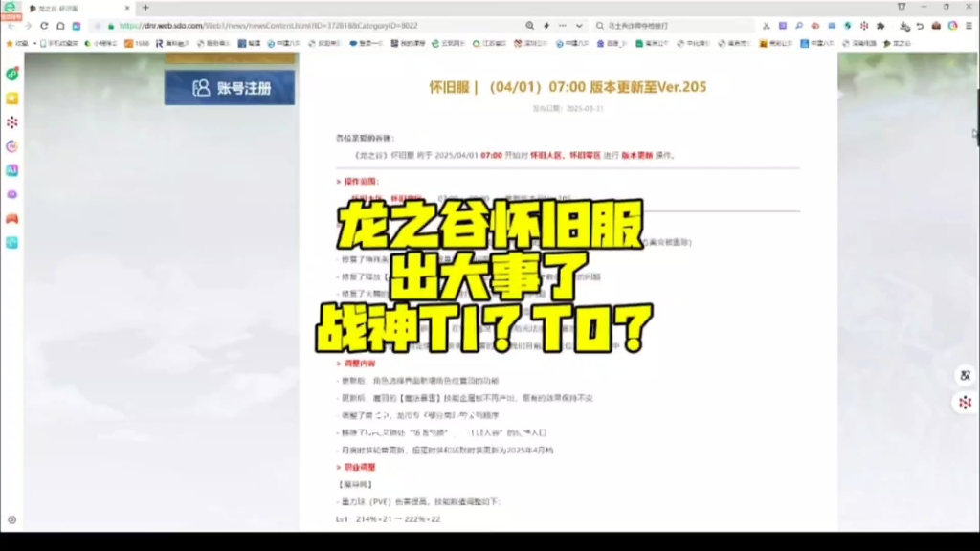
Task: Open the red game controller sidebar icon
Action: (x=11, y=219)
